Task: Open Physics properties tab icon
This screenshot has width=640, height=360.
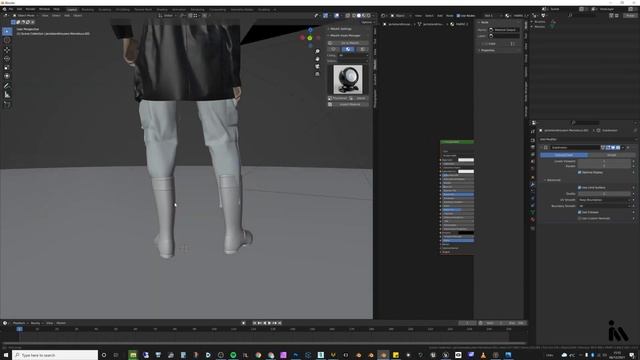Action: [x=533, y=198]
